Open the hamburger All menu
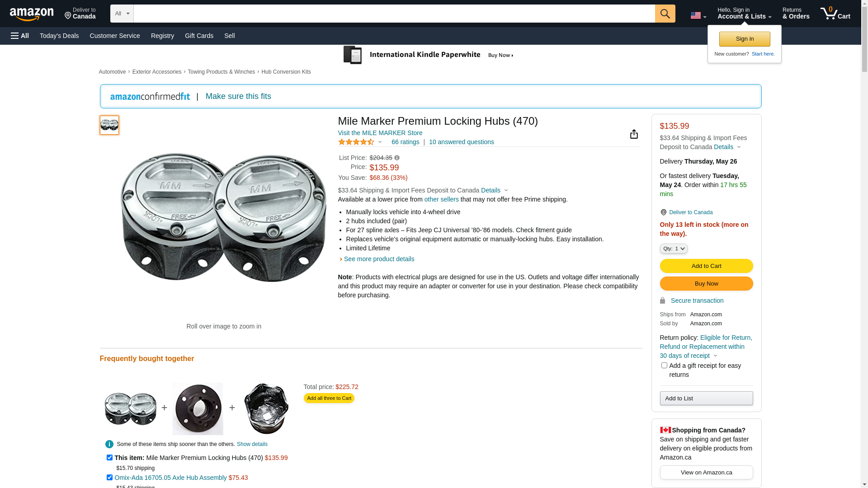The image size is (868, 488). click(x=20, y=36)
